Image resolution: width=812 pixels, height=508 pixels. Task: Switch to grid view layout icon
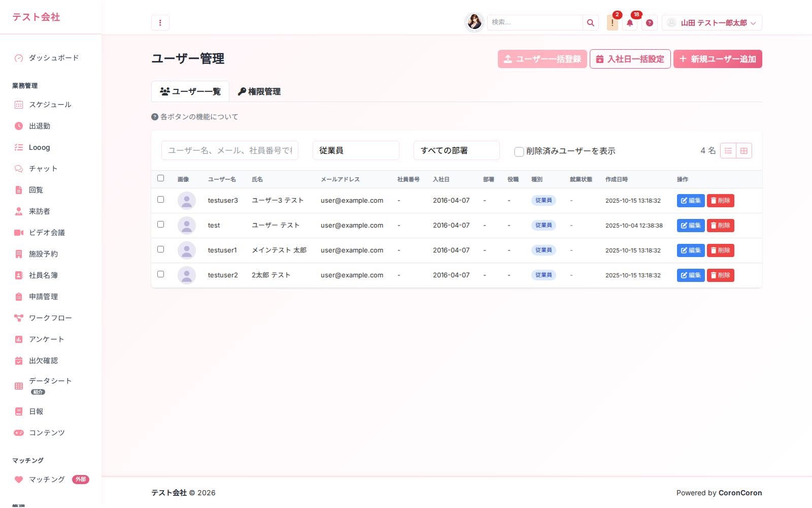point(744,151)
